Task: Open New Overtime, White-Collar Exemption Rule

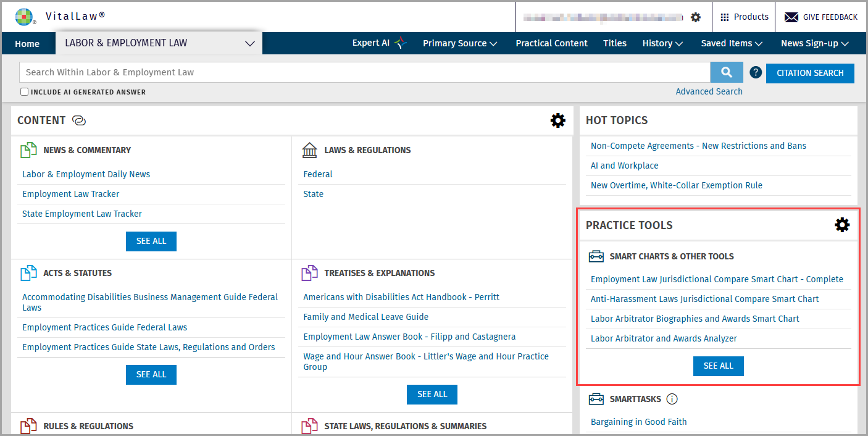Action: pyautogui.click(x=677, y=185)
